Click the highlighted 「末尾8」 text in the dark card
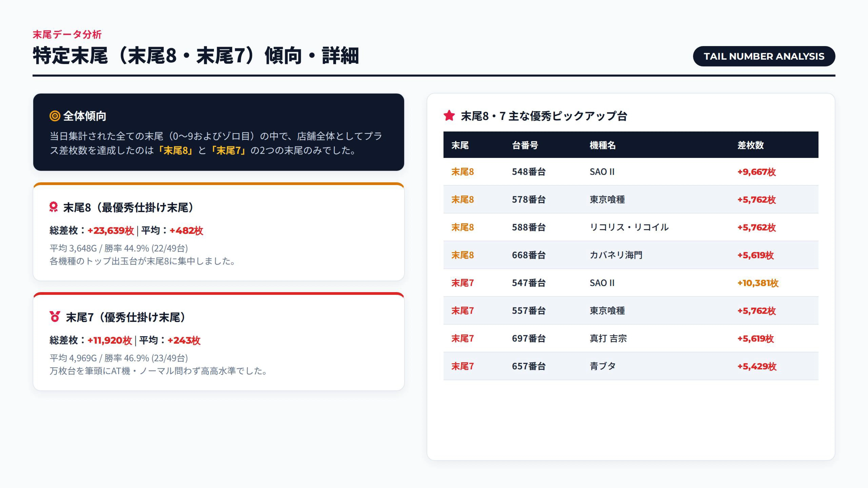 pos(176,150)
